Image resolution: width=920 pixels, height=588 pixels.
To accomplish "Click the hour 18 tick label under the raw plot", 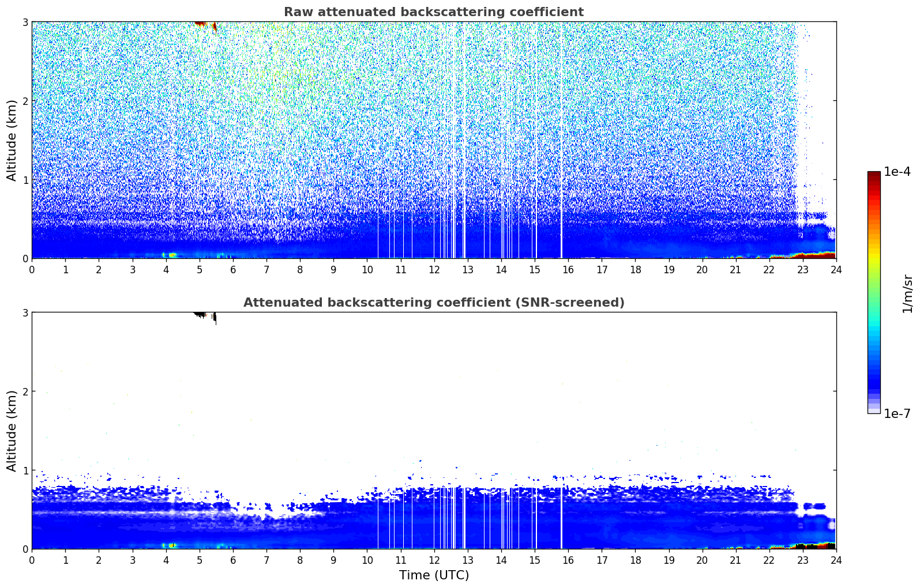I will point(635,269).
